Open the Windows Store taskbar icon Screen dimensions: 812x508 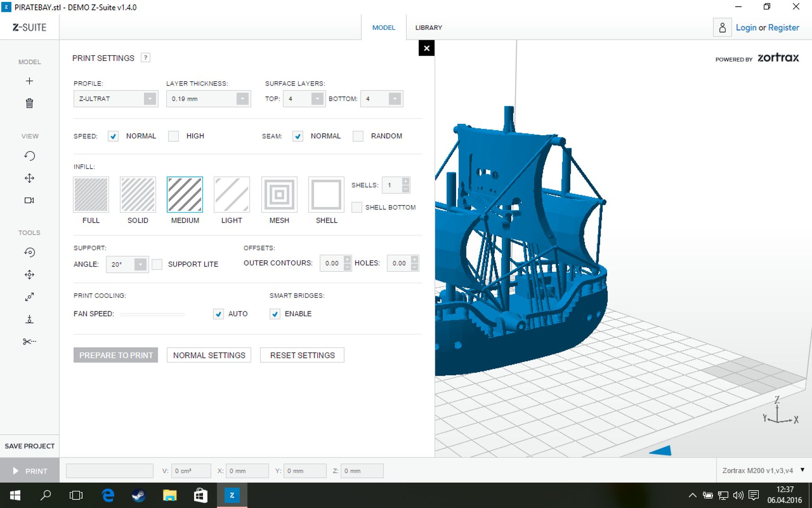[x=201, y=495]
